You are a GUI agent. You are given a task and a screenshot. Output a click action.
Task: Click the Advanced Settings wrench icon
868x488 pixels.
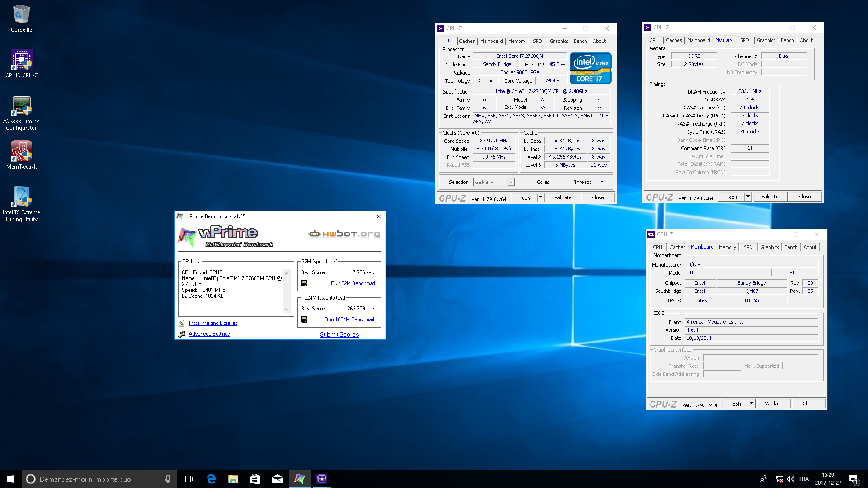click(182, 334)
